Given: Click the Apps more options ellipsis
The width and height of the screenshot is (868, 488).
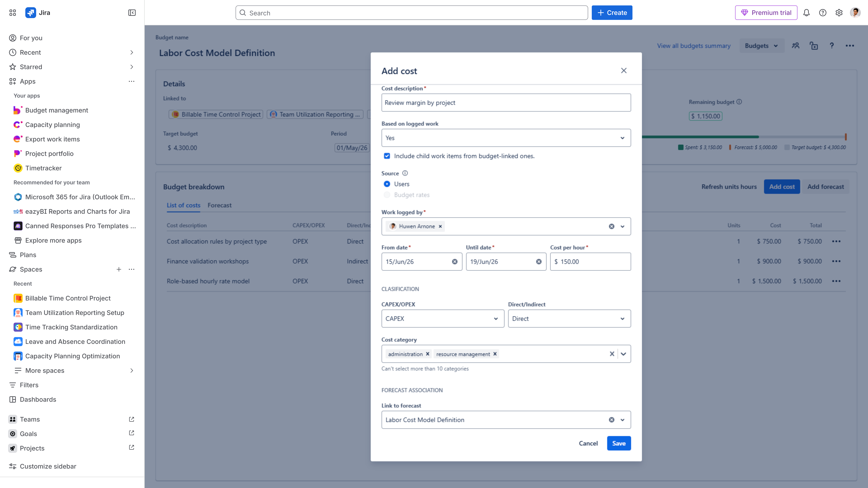Looking at the screenshot, I should 131,81.
